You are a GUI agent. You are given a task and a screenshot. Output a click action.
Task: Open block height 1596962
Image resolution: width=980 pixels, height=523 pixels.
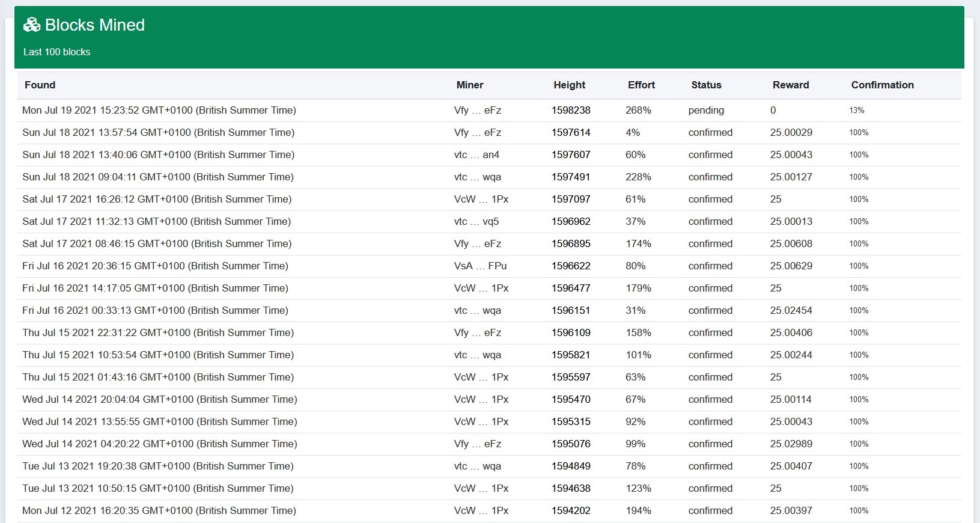pyautogui.click(x=571, y=221)
